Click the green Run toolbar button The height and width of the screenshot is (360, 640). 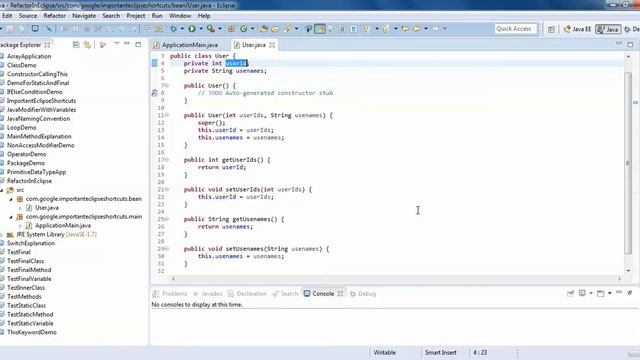(x=191, y=29)
